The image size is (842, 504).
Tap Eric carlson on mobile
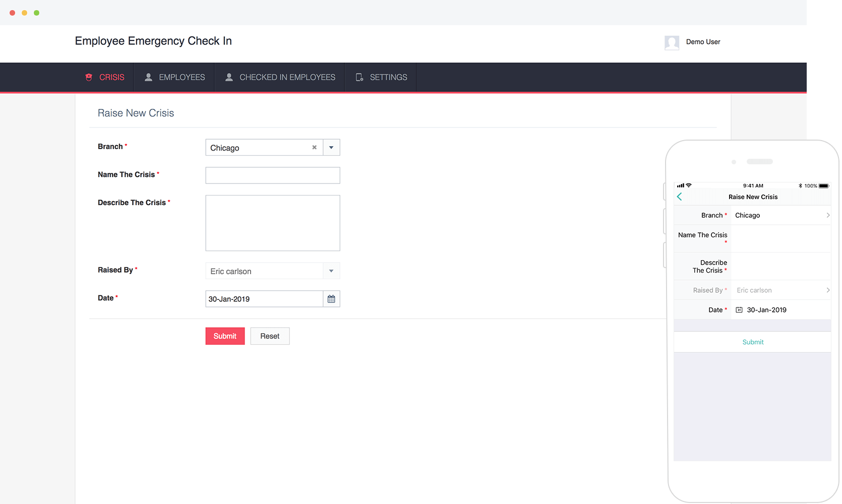click(x=754, y=290)
